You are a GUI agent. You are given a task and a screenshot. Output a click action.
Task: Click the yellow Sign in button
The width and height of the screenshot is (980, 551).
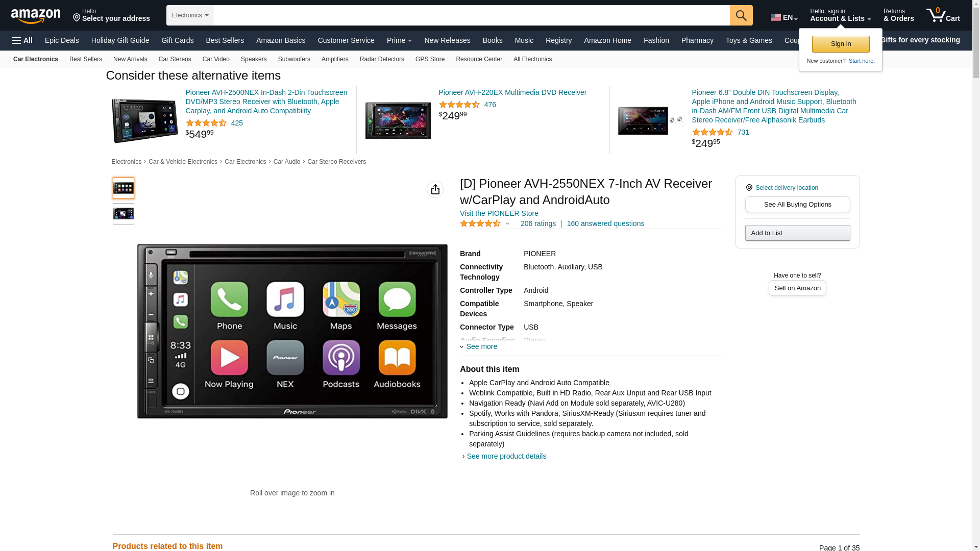[840, 44]
